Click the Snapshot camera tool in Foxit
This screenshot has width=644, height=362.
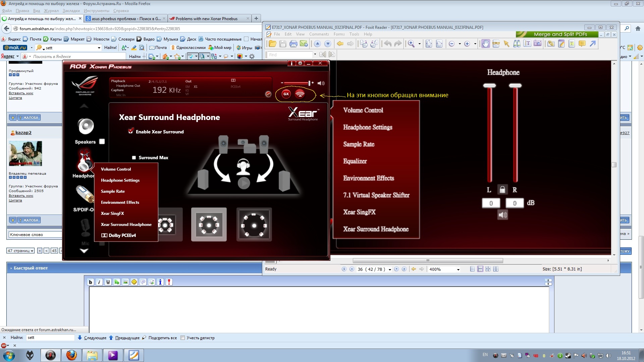tap(538, 44)
